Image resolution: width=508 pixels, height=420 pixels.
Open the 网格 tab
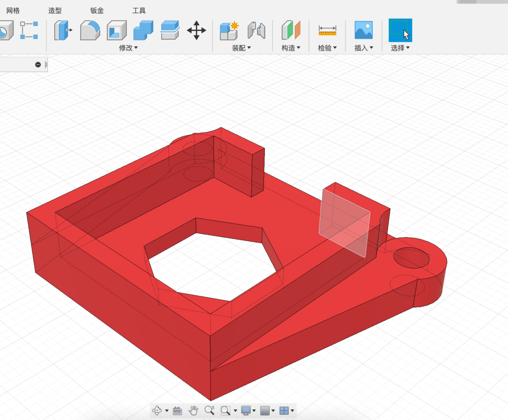pyautogui.click(x=14, y=10)
